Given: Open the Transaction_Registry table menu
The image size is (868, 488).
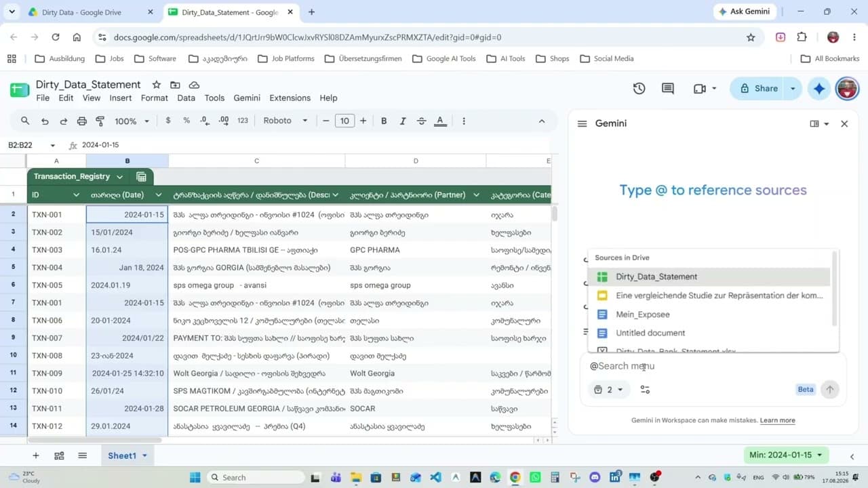Looking at the screenshot, I should pos(119,176).
